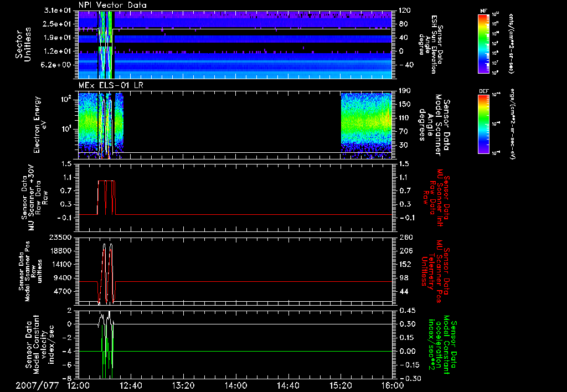Click the "Electron Energy eV" axis title

click(40, 125)
